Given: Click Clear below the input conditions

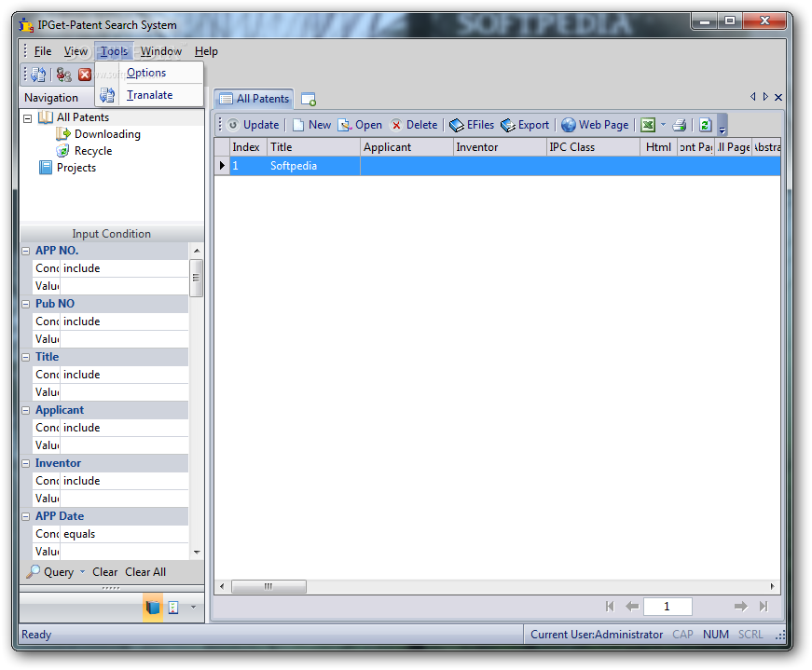Looking at the screenshot, I should 105,572.
